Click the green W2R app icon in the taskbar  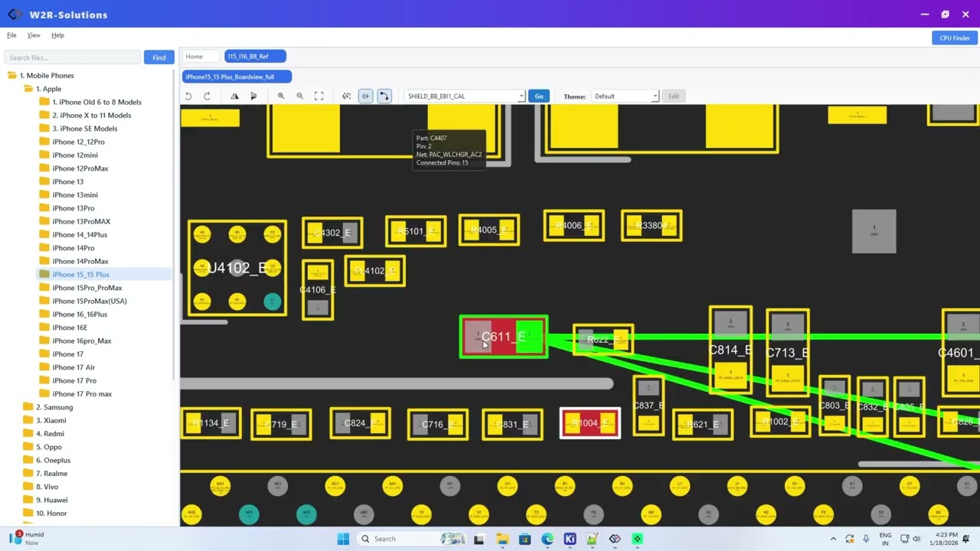(x=637, y=539)
